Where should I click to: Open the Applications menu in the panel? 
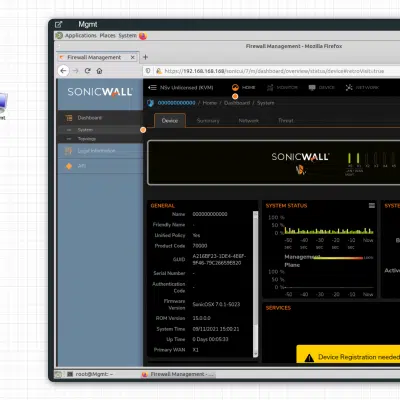pos(80,35)
